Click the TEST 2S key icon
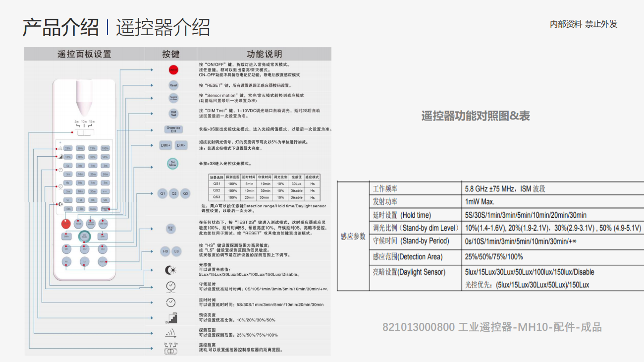Image resolution: width=644 pixels, height=362 pixels. (171, 229)
